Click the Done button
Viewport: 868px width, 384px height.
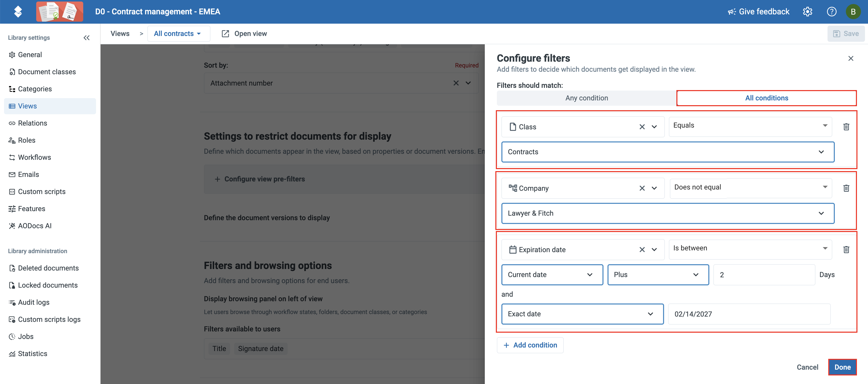[842, 367]
